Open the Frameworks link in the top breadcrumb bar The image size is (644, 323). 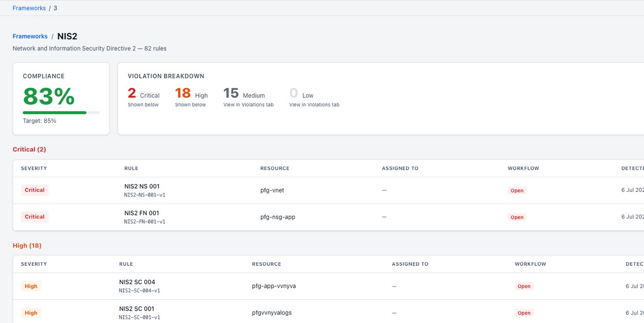tap(29, 8)
